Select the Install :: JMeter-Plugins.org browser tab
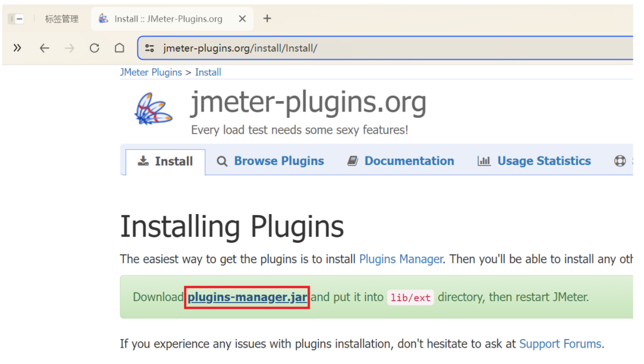The image size is (644, 364). point(172,19)
